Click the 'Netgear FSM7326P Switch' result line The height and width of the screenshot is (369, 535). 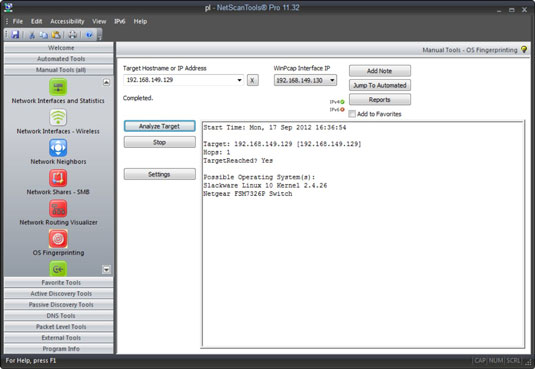pos(248,194)
